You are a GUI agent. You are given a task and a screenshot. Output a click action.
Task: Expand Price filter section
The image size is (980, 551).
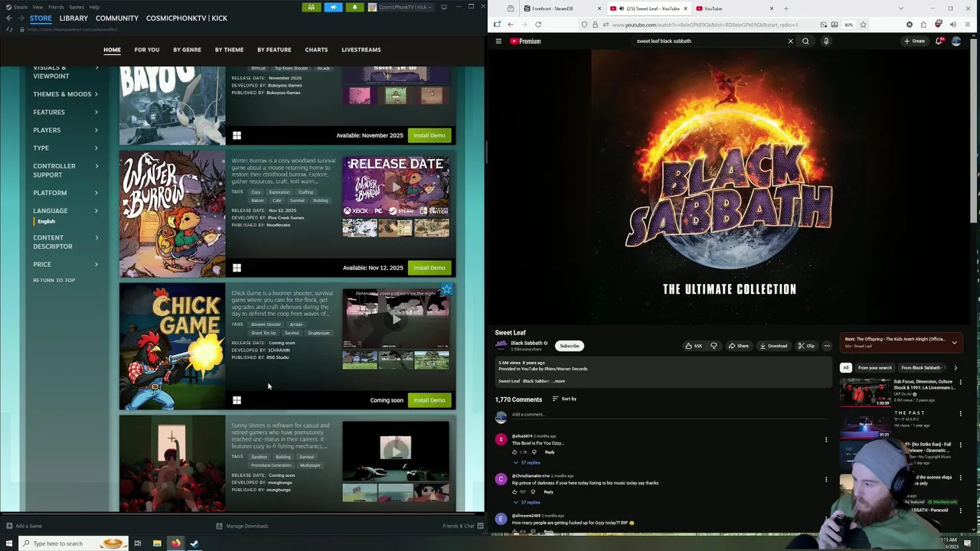tap(66, 264)
